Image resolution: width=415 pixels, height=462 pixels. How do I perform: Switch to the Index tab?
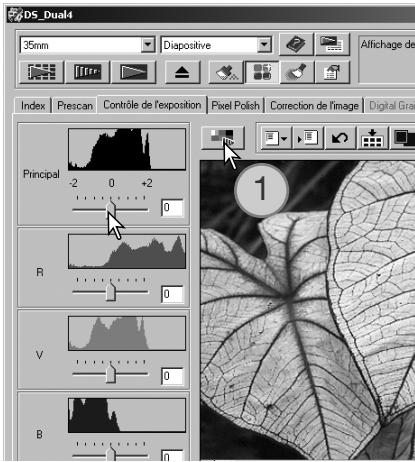tap(33, 106)
